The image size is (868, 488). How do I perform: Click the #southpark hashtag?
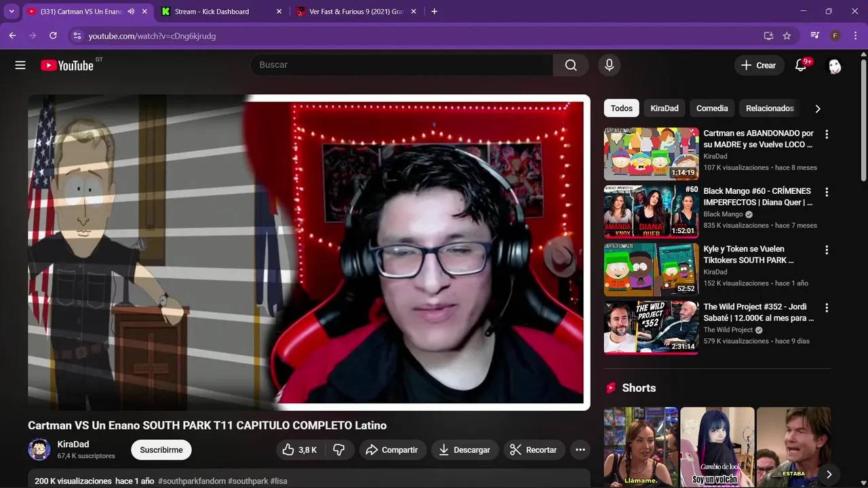click(248, 481)
